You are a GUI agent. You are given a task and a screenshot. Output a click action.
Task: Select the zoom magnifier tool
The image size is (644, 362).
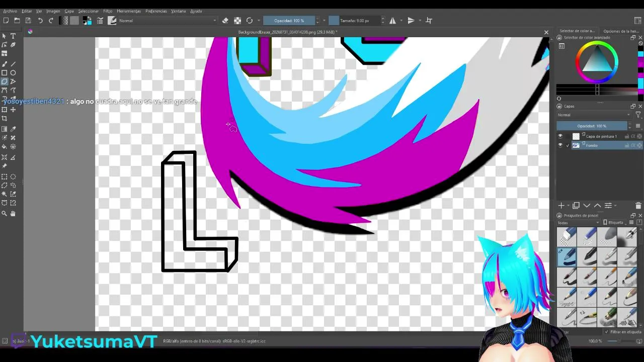point(5,214)
